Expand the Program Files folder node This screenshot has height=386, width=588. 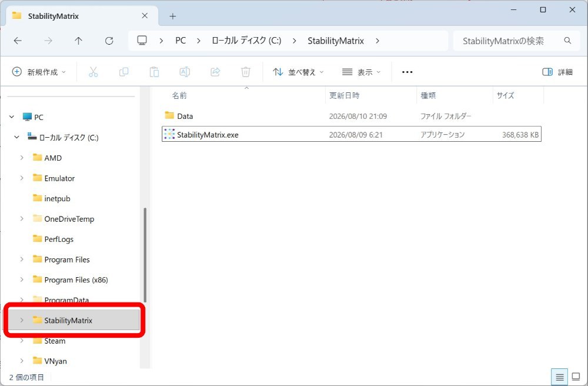point(22,259)
